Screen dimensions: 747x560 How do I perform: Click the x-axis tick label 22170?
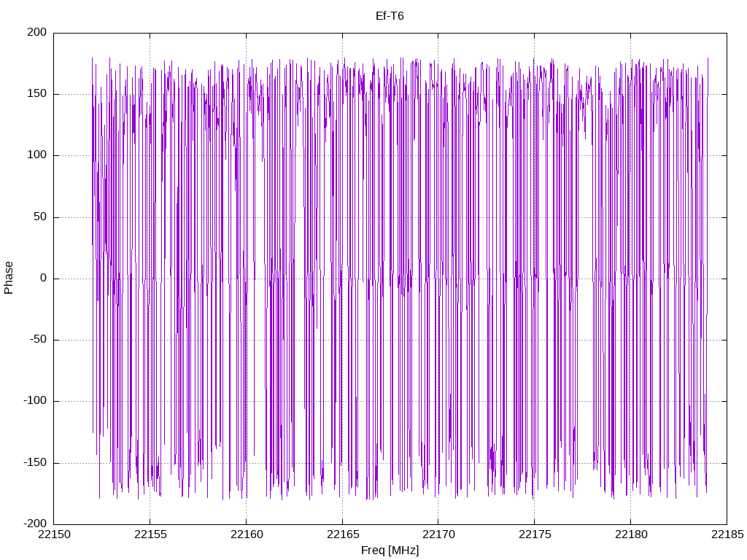click(x=438, y=534)
